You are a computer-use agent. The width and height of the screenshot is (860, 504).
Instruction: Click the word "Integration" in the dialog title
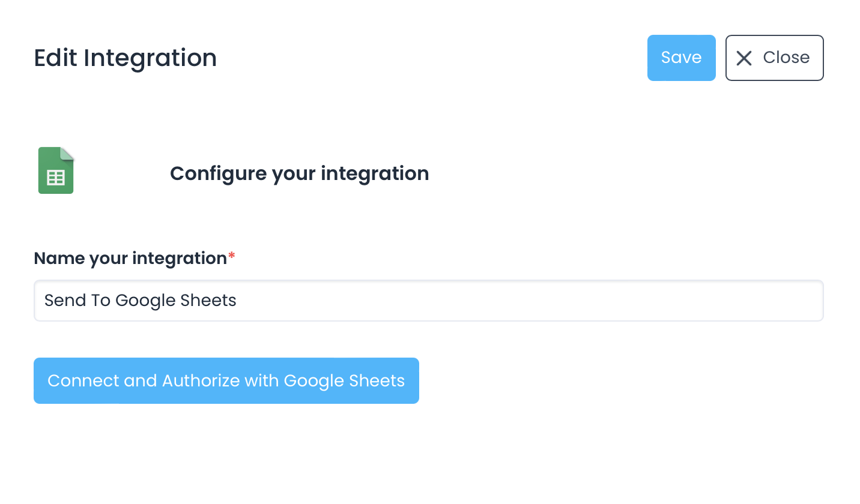[150, 58]
